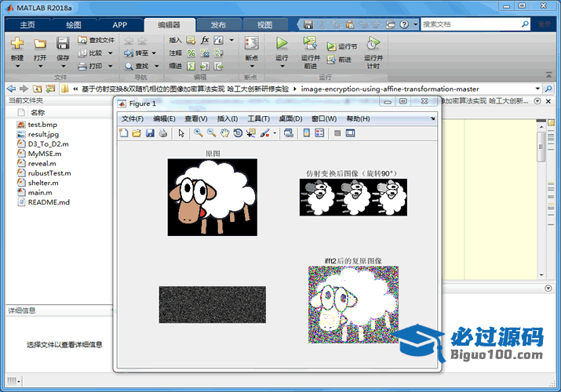Image resolution: width=561 pixels, height=392 pixels.
Task: Select the rotate 3D tool
Action: point(238,133)
